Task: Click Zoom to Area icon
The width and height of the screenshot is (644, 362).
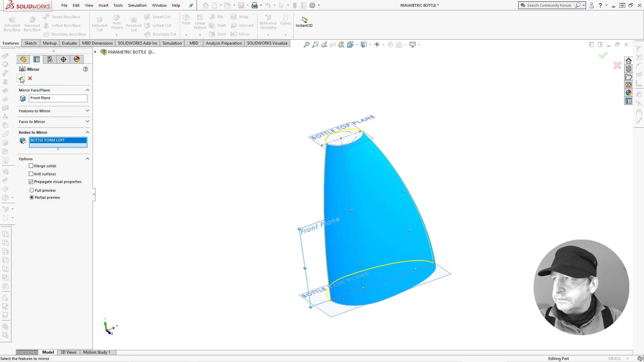Action: pos(315,45)
